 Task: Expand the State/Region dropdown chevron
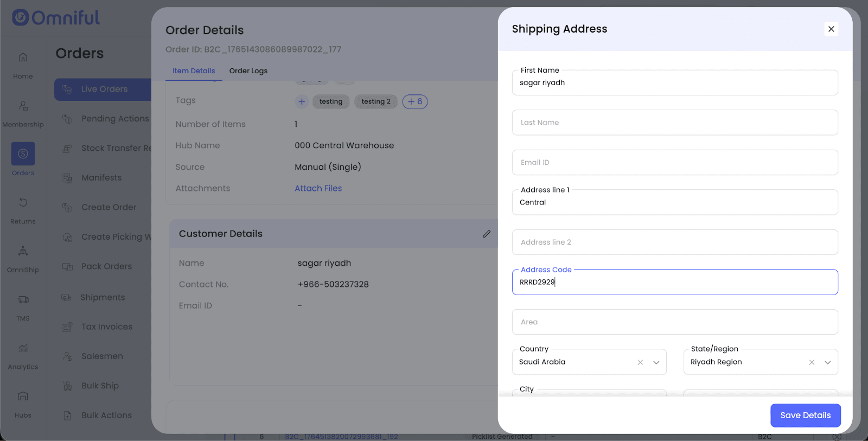click(828, 362)
